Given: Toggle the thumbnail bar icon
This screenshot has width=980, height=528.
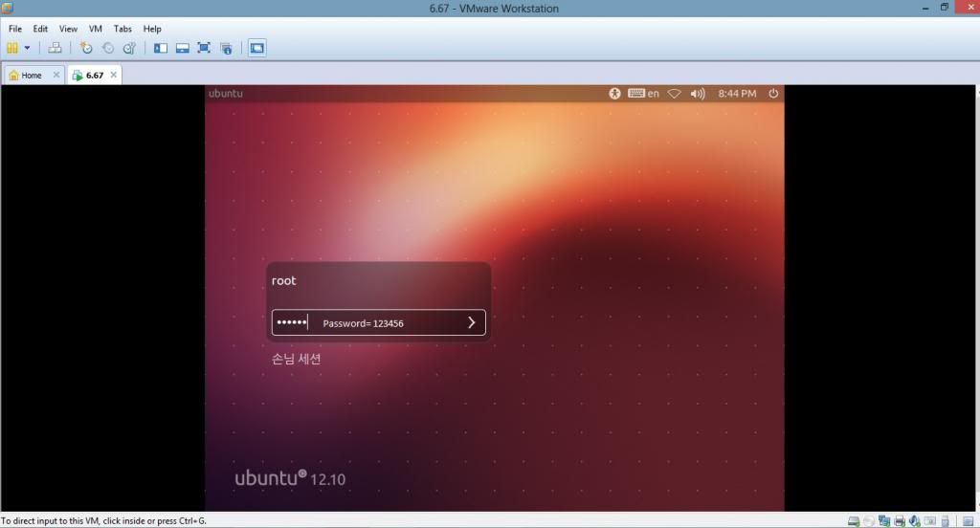Looking at the screenshot, I should pos(183,48).
